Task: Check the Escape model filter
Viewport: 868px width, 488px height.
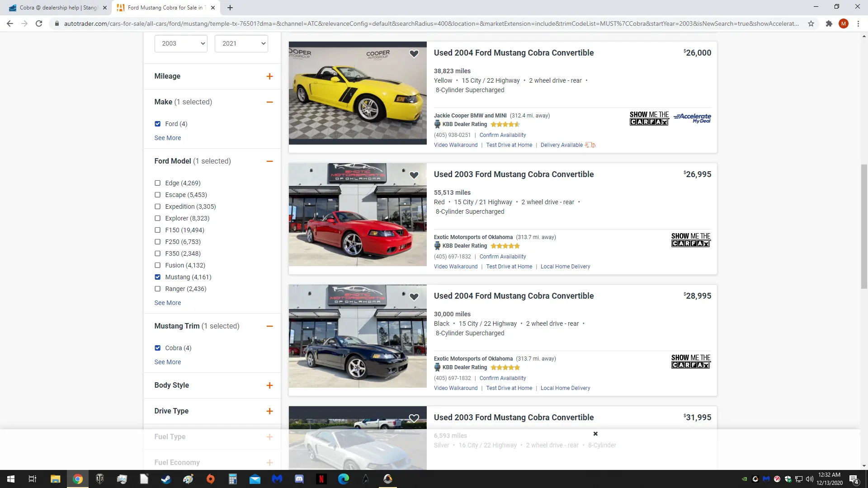Action: click(x=157, y=195)
